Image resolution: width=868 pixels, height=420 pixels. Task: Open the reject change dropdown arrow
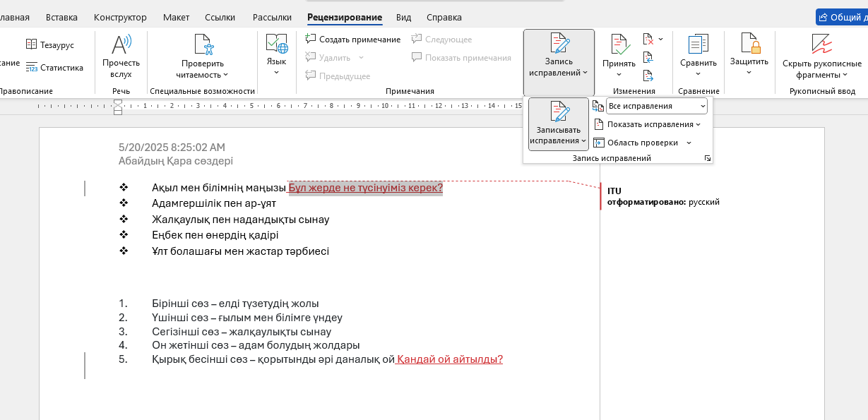661,39
